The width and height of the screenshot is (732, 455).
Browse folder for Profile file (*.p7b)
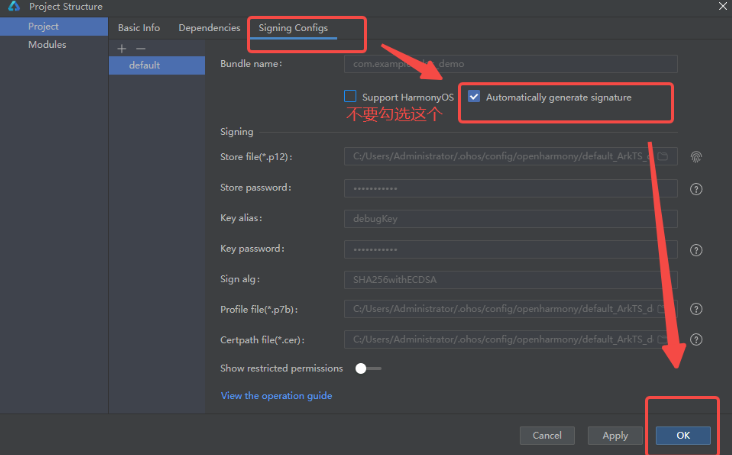665,310
